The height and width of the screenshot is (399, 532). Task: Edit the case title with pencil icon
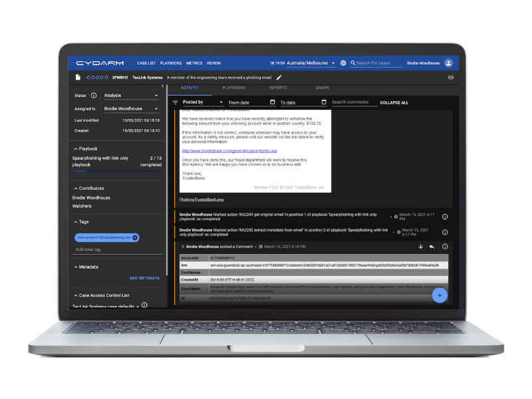coord(279,77)
